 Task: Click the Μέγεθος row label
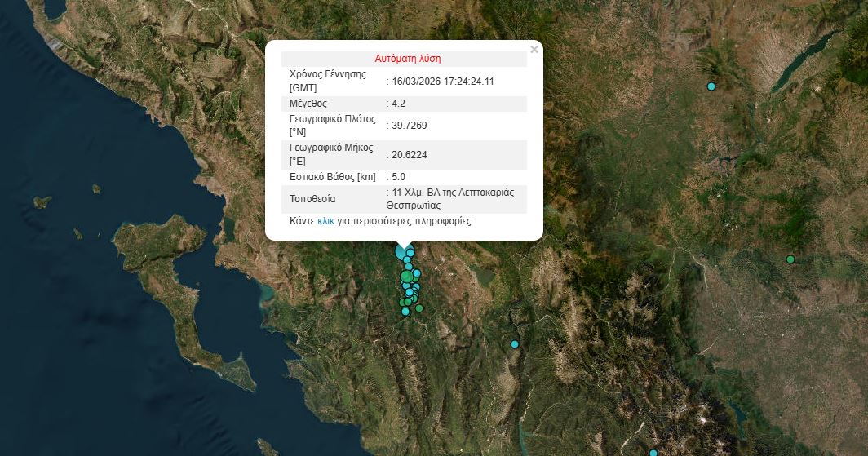click(308, 104)
